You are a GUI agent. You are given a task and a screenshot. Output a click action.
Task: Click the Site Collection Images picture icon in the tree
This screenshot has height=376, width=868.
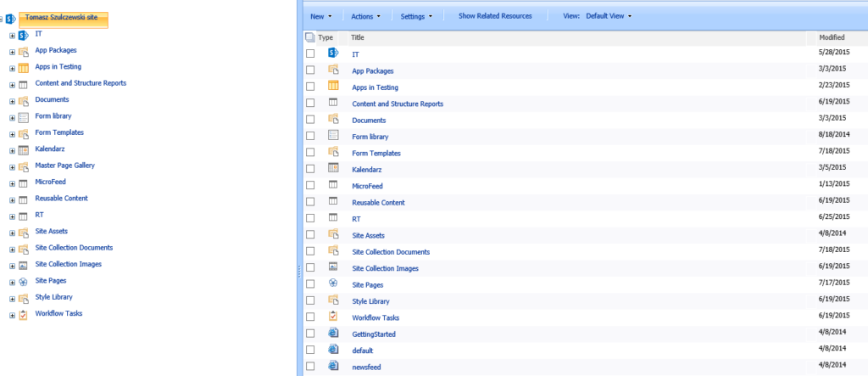[23, 265]
